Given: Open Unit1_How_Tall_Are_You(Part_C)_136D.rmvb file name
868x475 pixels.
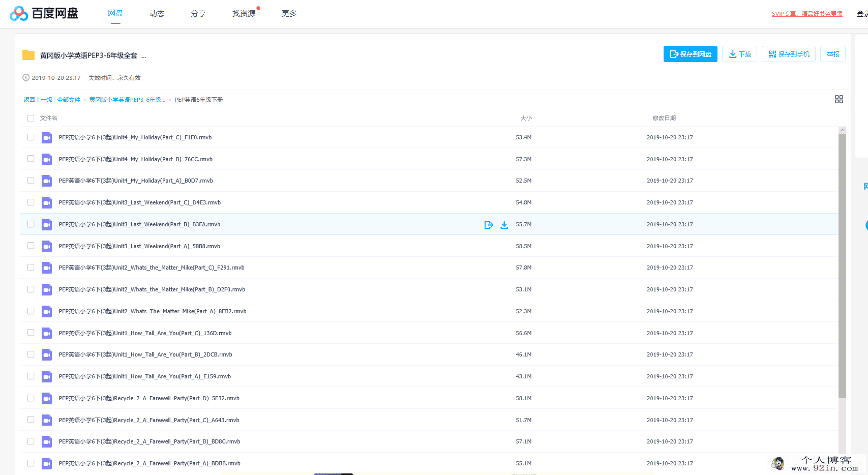Looking at the screenshot, I should coord(145,333).
